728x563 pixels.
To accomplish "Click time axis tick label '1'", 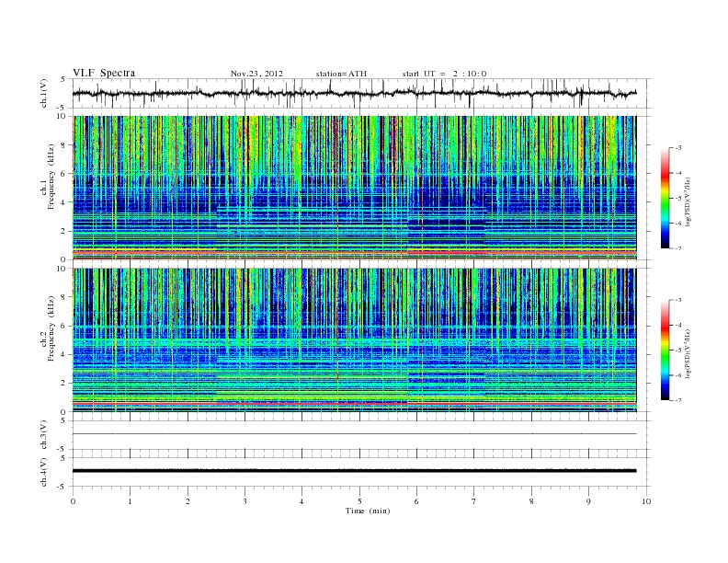I will coord(130,501).
